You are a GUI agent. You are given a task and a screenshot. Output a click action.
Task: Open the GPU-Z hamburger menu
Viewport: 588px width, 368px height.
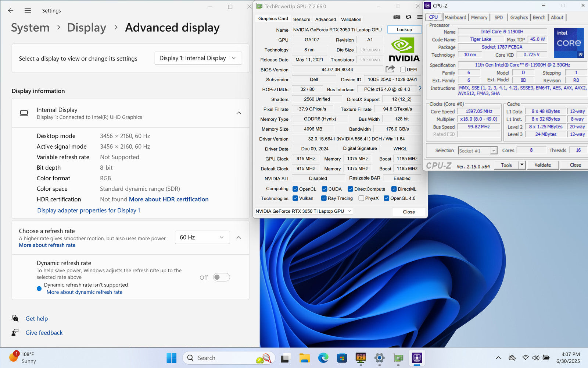419,17
